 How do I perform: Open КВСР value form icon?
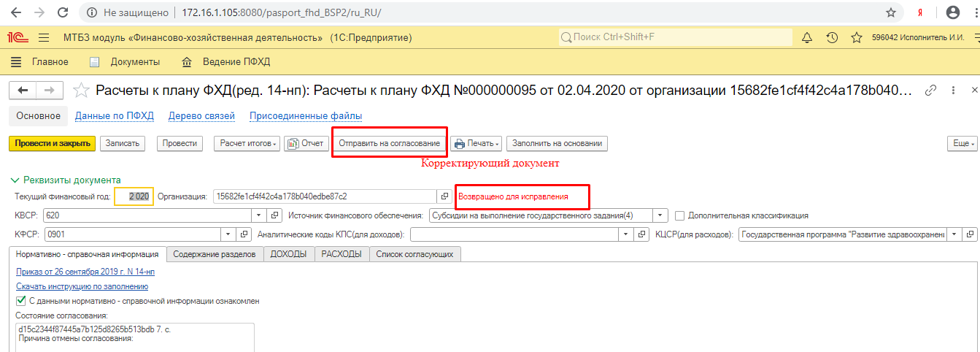tap(275, 215)
